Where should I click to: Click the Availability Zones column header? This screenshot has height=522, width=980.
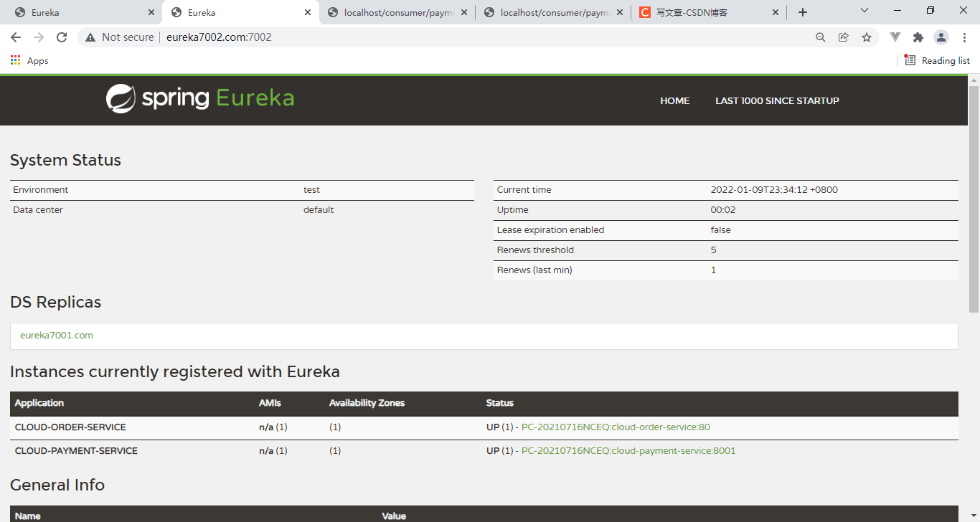click(x=367, y=403)
